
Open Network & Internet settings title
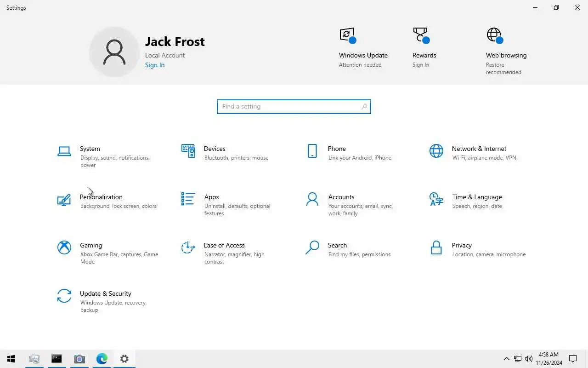point(479,149)
